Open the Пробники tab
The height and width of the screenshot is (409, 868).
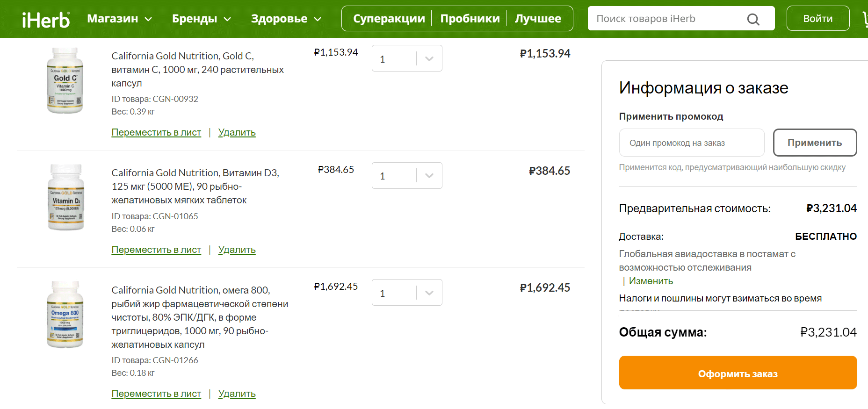[470, 19]
